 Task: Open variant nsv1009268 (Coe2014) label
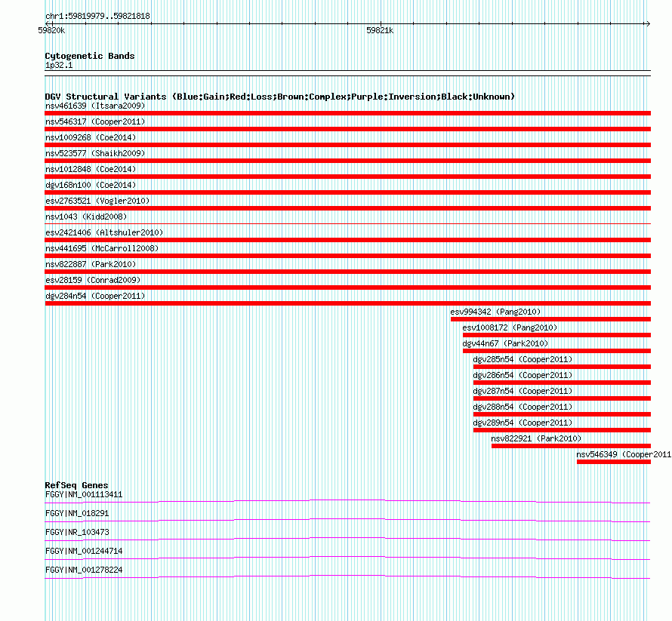point(91,137)
